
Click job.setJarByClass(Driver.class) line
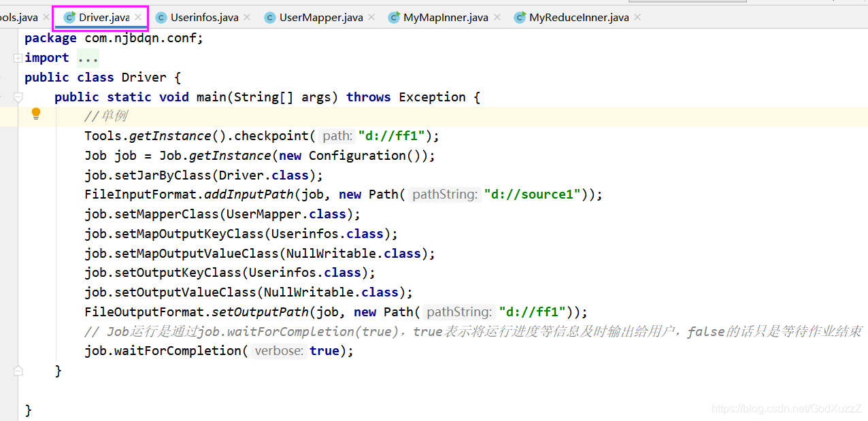(x=204, y=175)
